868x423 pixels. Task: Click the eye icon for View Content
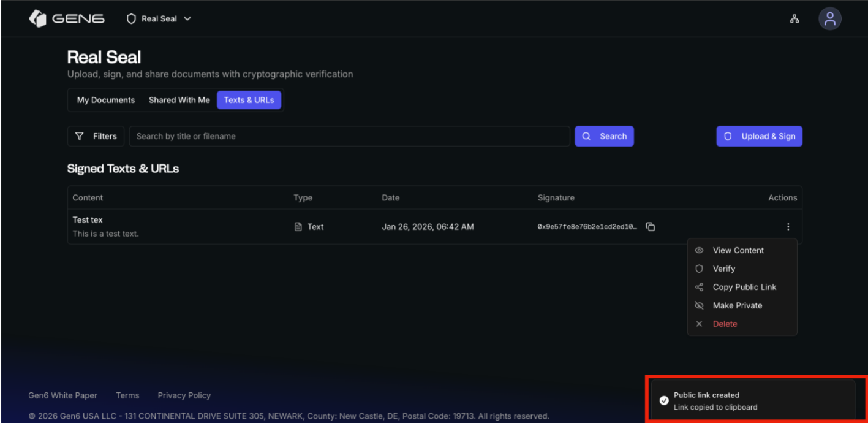pos(699,250)
